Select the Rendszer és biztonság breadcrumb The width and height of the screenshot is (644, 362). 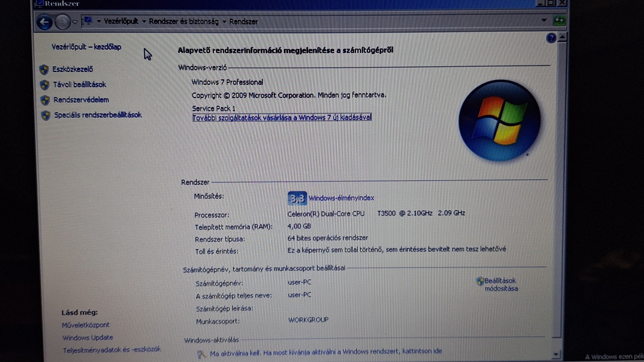(184, 22)
